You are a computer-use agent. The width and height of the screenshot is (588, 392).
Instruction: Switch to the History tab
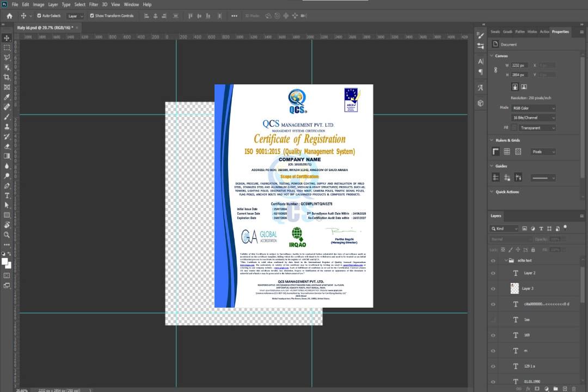tap(532, 32)
